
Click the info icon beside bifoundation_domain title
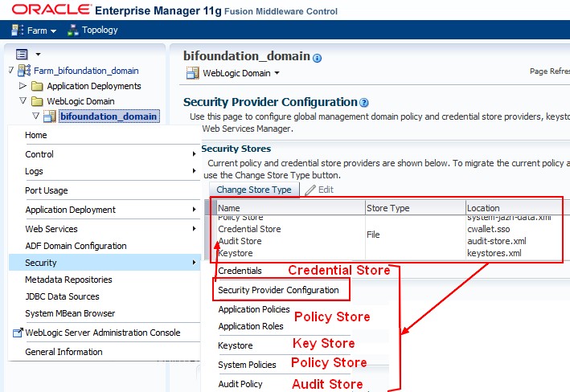click(317, 58)
